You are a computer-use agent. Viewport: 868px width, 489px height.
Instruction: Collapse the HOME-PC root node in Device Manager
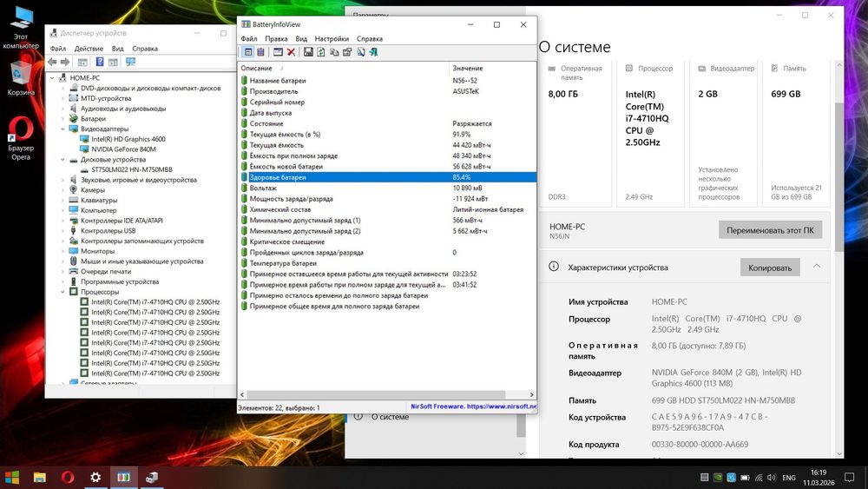(53, 78)
